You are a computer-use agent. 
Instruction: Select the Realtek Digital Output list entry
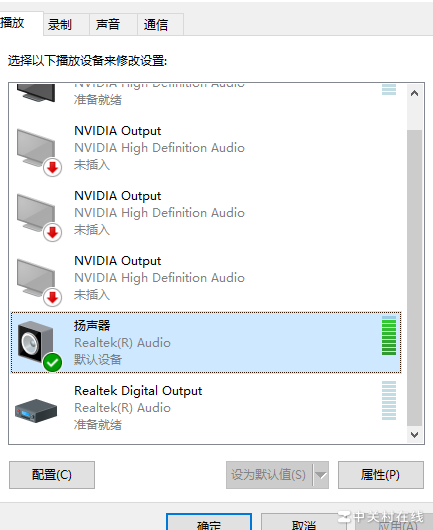click(x=206, y=407)
